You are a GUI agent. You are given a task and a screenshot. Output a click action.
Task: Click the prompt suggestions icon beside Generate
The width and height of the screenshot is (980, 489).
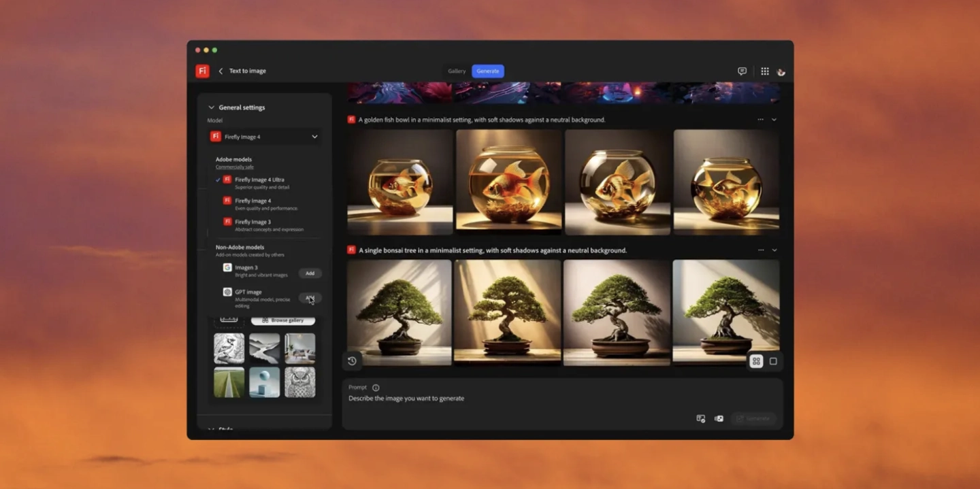pyautogui.click(x=701, y=418)
